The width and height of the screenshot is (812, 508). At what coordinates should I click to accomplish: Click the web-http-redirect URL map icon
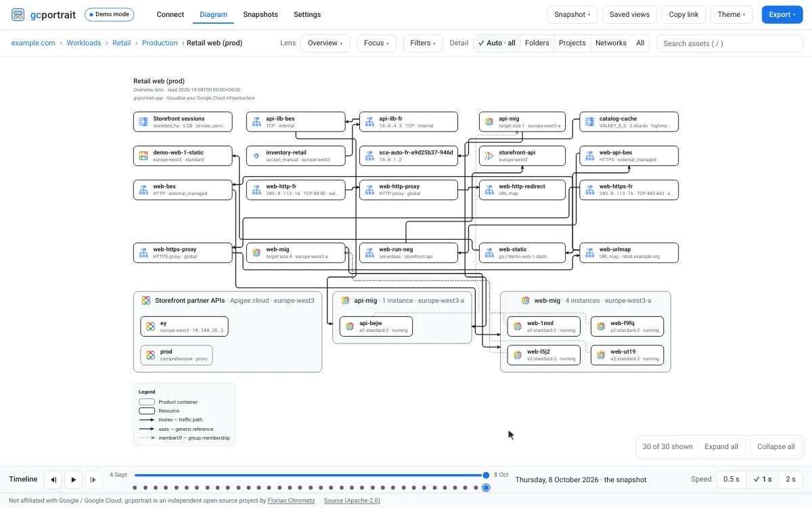click(489, 190)
